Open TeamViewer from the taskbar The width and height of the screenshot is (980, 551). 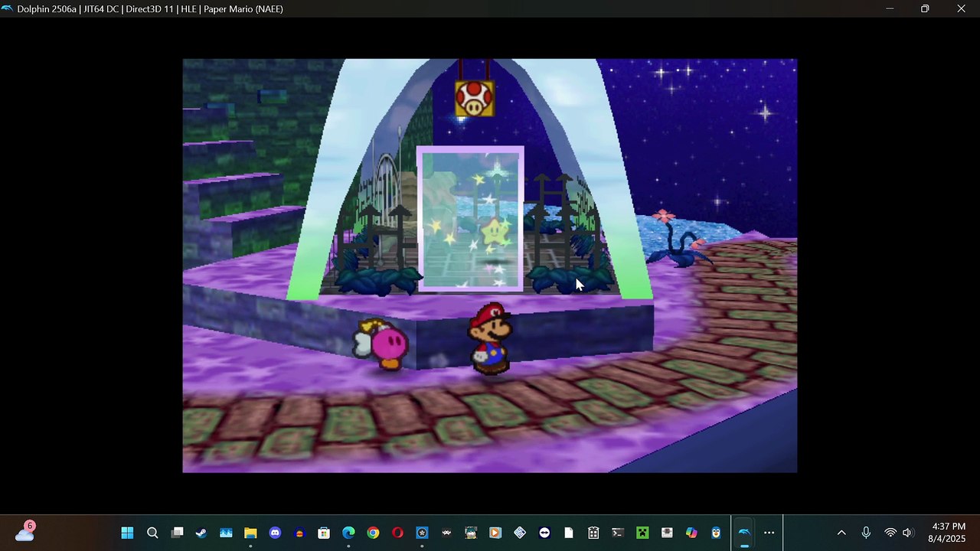[x=544, y=533]
